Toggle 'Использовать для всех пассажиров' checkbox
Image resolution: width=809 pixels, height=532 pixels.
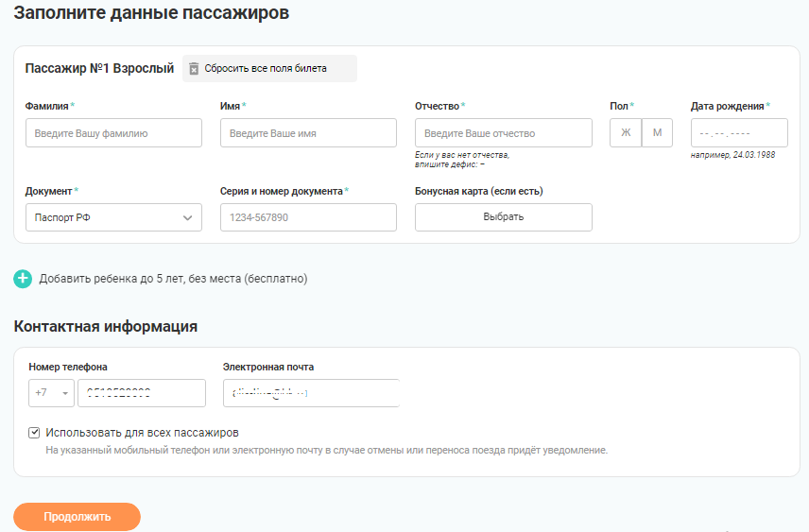(x=35, y=433)
